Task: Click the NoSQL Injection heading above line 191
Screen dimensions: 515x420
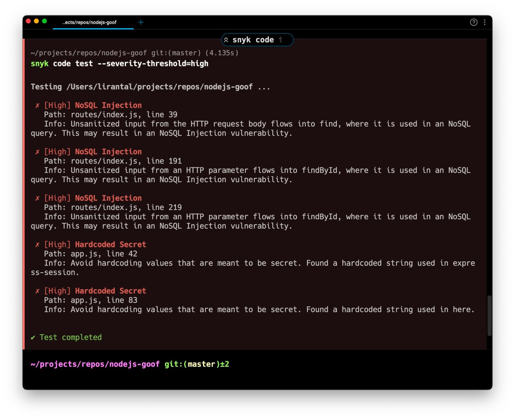Action: pos(108,152)
